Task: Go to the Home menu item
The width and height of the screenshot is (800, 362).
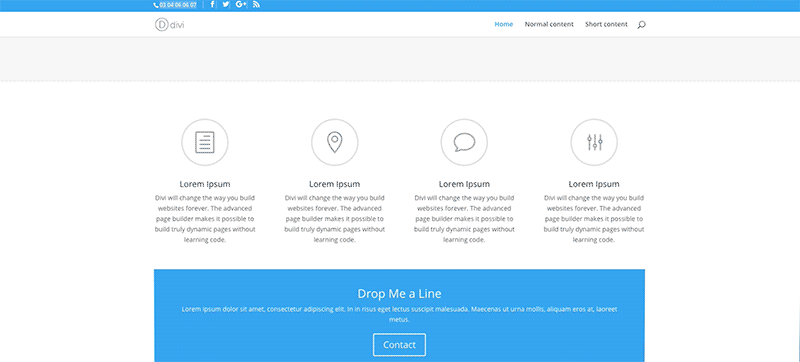Action: (x=504, y=24)
